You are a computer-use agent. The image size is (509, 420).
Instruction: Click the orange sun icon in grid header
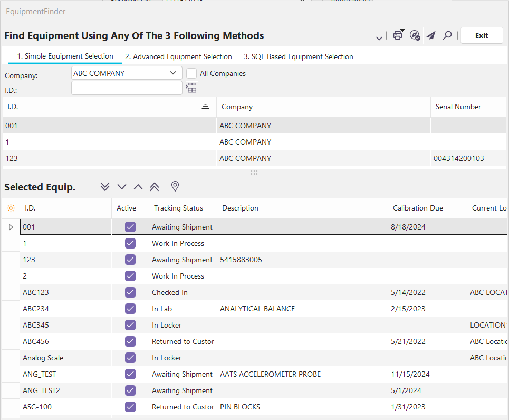(11, 208)
